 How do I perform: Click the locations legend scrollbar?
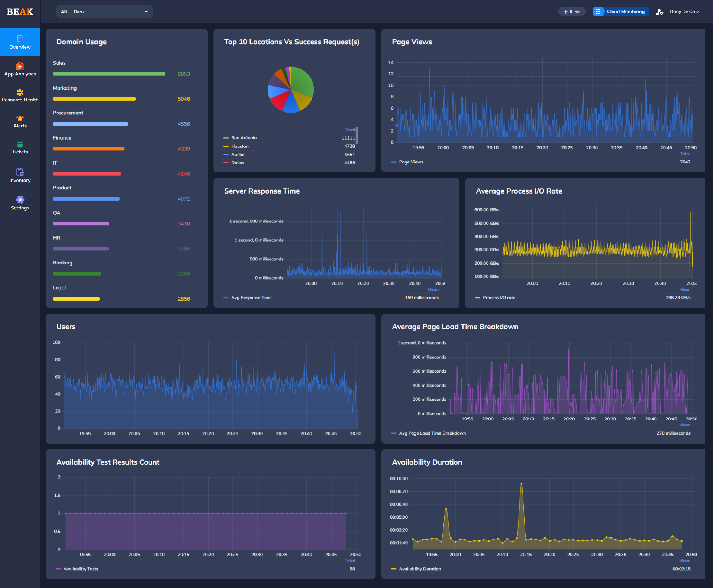(357, 135)
